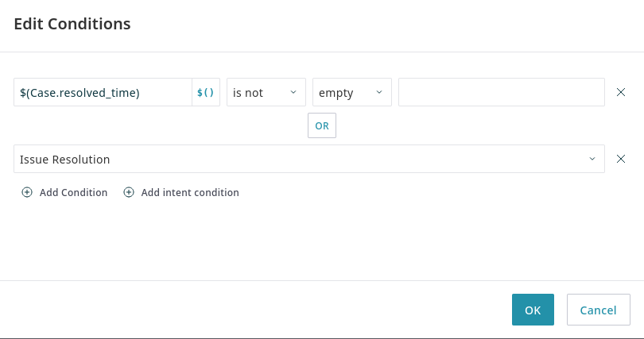The width and height of the screenshot is (644, 339).
Task: Remove the Case.resolved_time condition row
Action: tap(621, 92)
